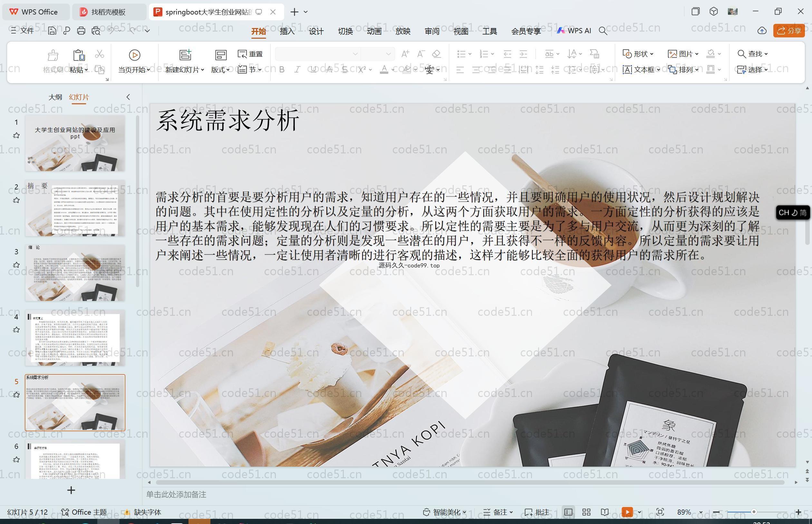This screenshot has height=524, width=812.
Task: Click the orange slideshow play button in status bar
Action: pos(627,512)
